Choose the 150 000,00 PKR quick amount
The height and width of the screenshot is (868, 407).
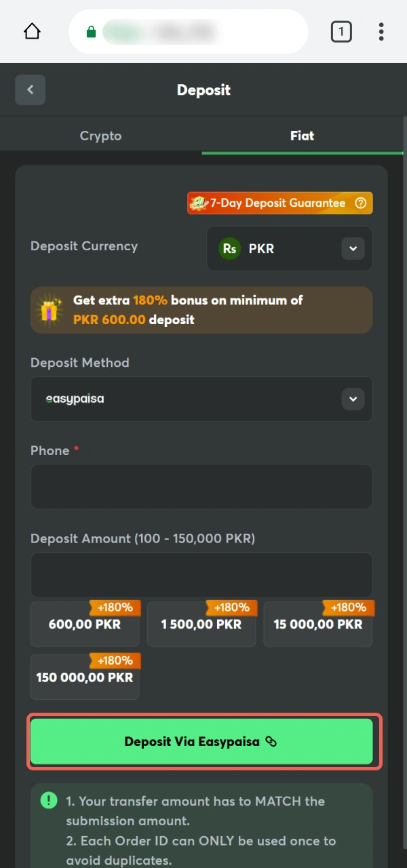click(x=85, y=677)
